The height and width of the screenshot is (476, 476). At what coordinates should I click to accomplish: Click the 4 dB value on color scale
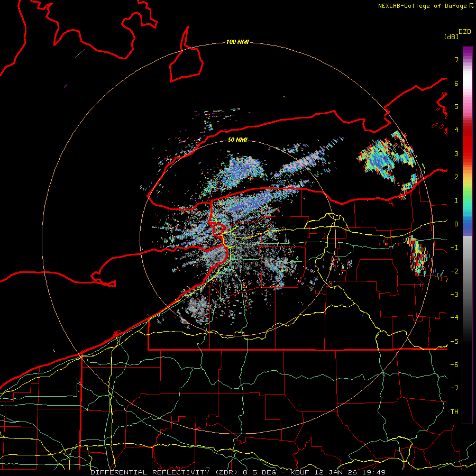tap(456, 130)
